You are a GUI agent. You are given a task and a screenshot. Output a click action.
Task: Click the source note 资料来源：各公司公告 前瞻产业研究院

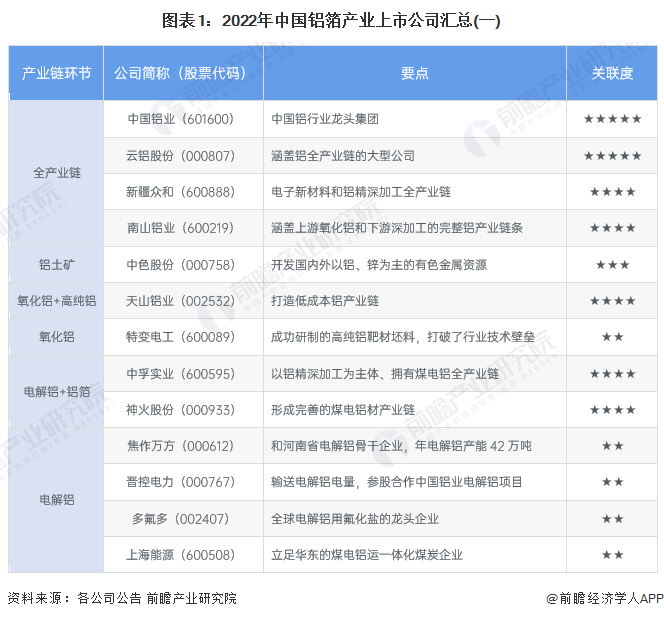click(x=122, y=598)
